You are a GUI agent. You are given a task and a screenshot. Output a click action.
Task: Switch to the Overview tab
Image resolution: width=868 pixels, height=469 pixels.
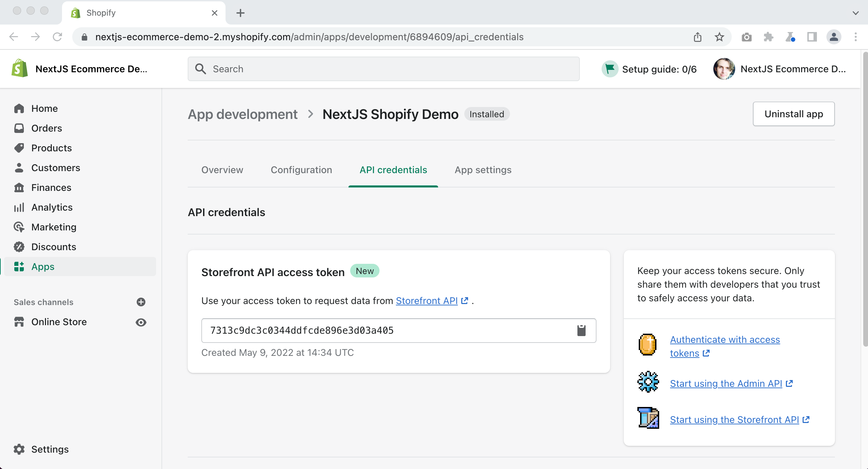(222, 170)
